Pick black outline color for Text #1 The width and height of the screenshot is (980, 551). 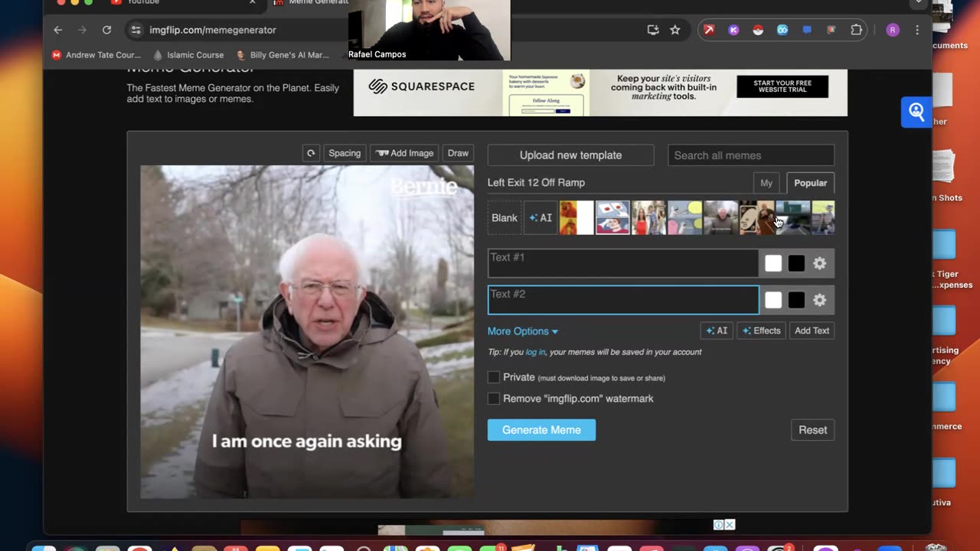coord(796,263)
